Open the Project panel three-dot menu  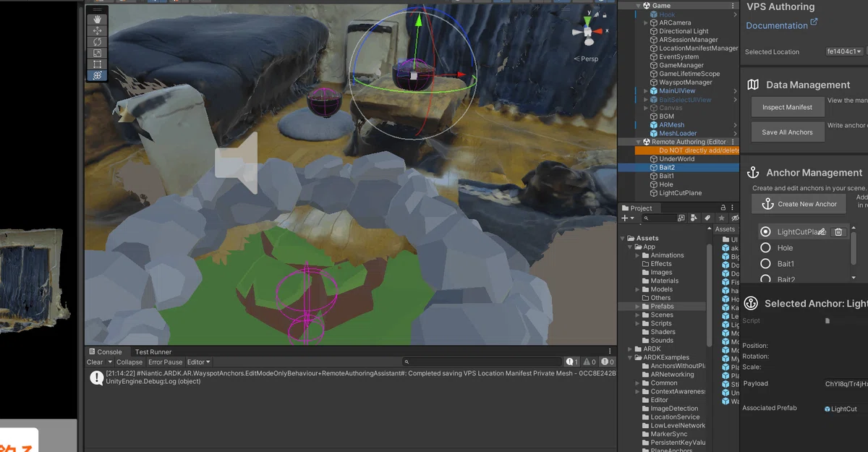click(x=733, y=208)
